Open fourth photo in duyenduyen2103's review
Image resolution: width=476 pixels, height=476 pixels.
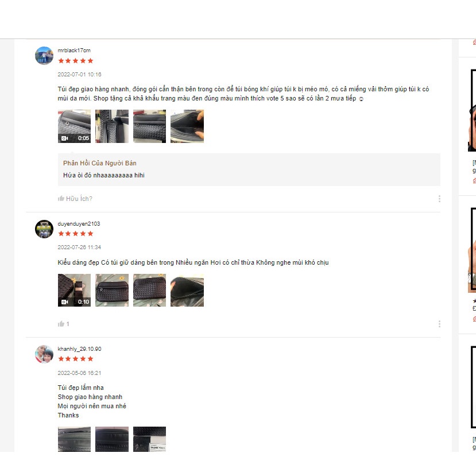(187, 290)
